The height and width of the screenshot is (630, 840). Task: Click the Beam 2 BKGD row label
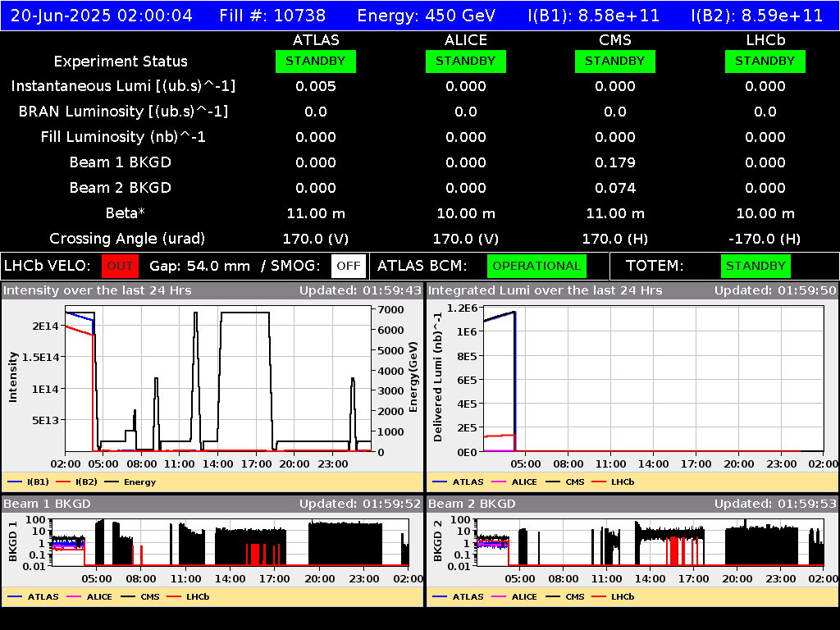pos(121,188)
